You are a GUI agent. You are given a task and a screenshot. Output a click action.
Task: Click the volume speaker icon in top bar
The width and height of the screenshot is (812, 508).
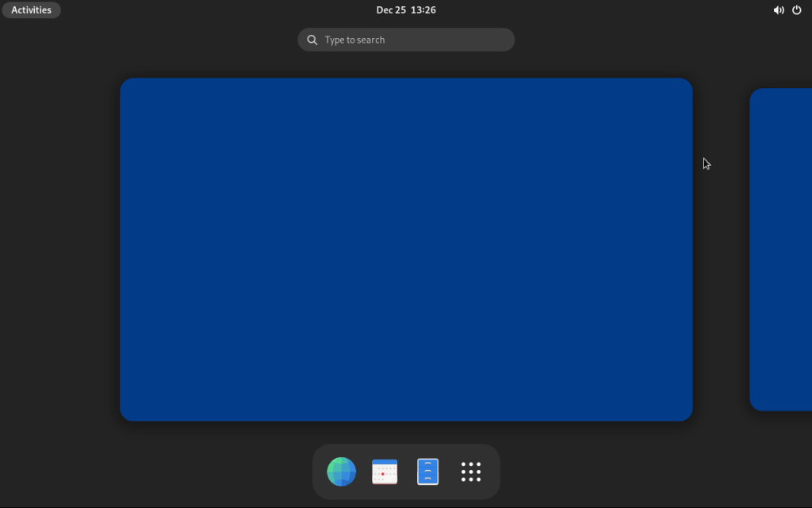pos(779,10)
